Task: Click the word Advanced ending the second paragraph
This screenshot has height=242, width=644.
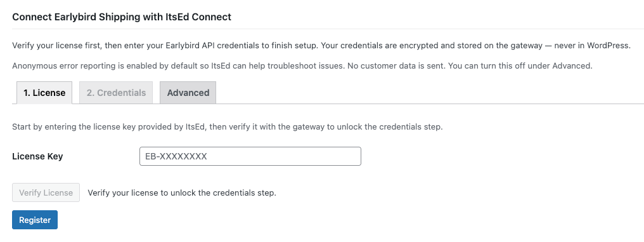Action: [x=571, y=66]
